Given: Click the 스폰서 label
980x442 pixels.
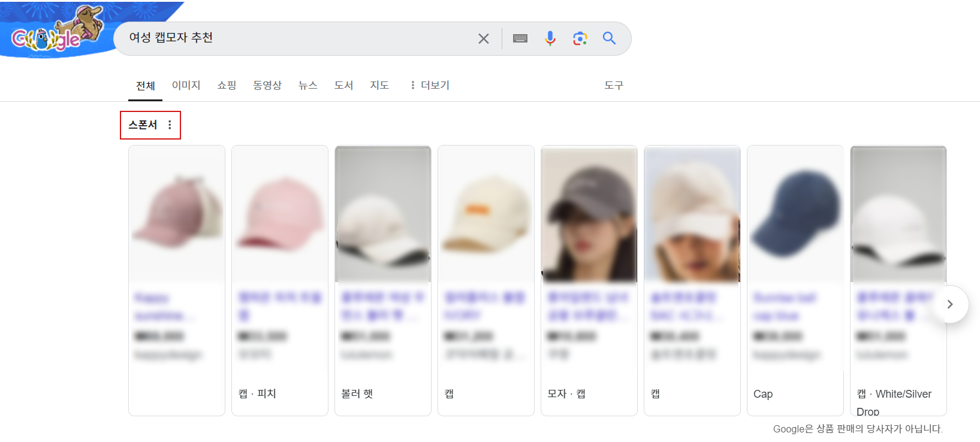Looking at the screenshot, I should (143, 125).
